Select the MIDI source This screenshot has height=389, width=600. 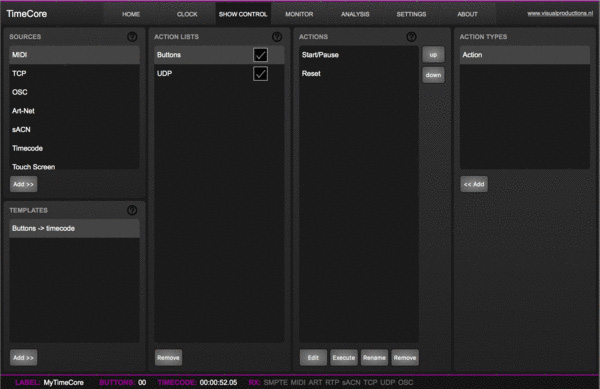pyautogui.click(x=74, y=55)
